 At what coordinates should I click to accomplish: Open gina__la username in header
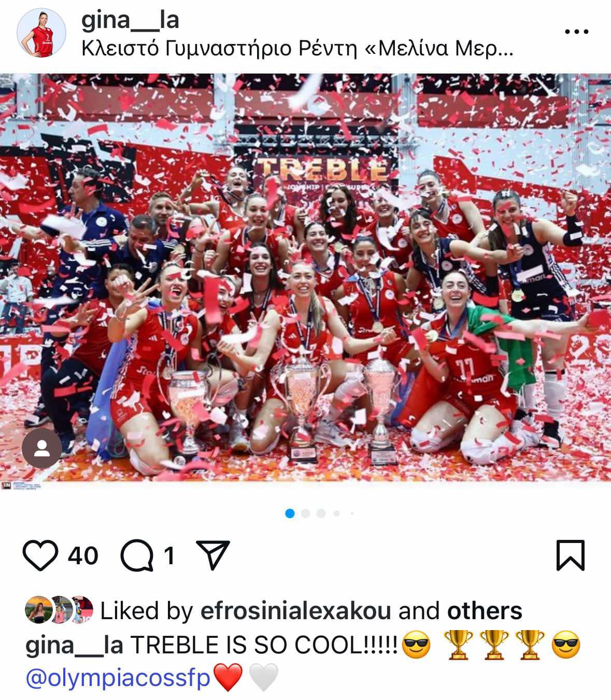click(131, 20)
